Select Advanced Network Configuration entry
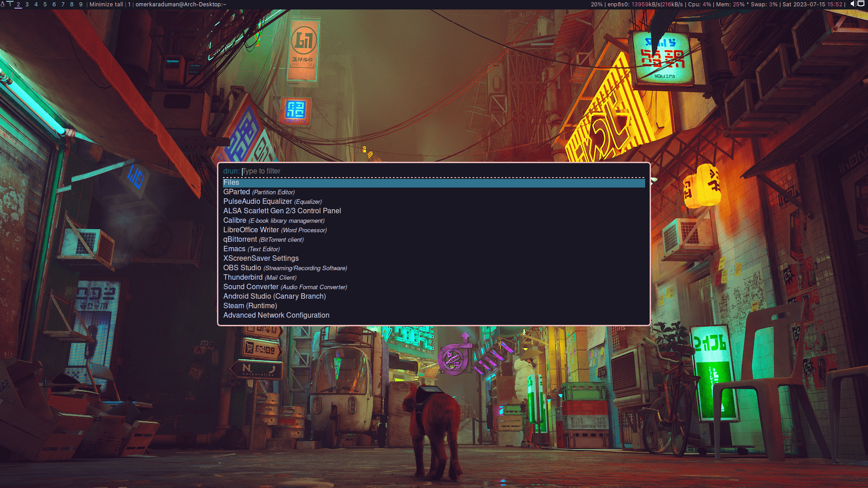Screen dimensions: 868x488 (x=276, y=315)
